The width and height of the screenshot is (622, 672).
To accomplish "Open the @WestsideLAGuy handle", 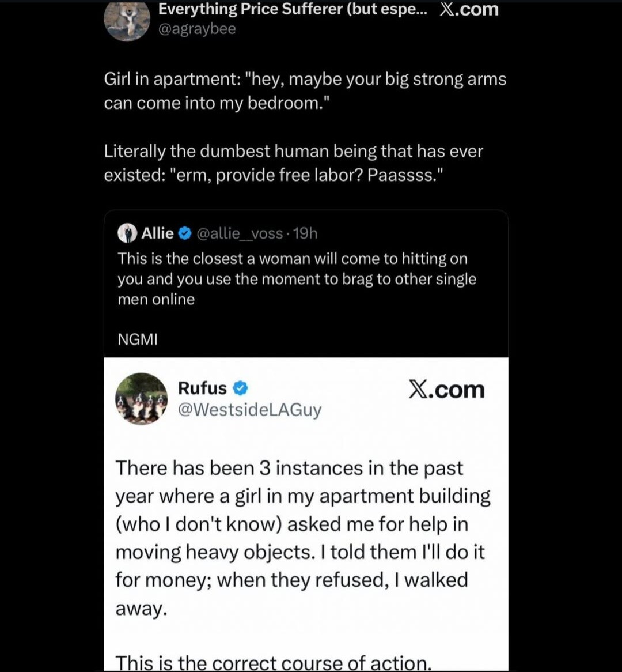I will coord(249,410).
